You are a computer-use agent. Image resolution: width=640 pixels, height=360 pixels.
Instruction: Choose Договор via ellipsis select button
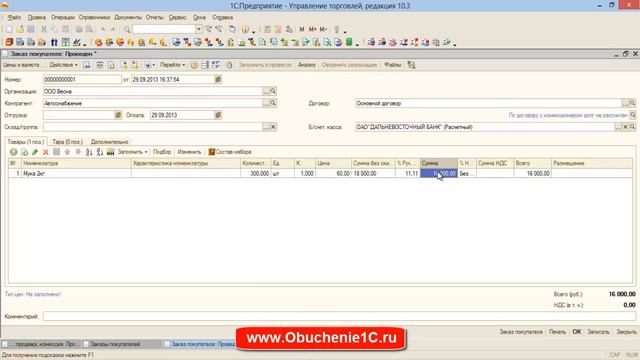click(625, 103)
